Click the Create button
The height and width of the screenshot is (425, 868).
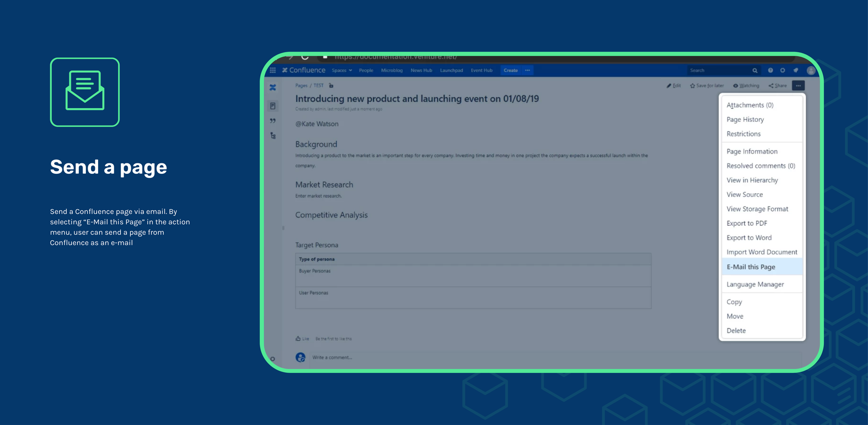[x=511, y=70]
